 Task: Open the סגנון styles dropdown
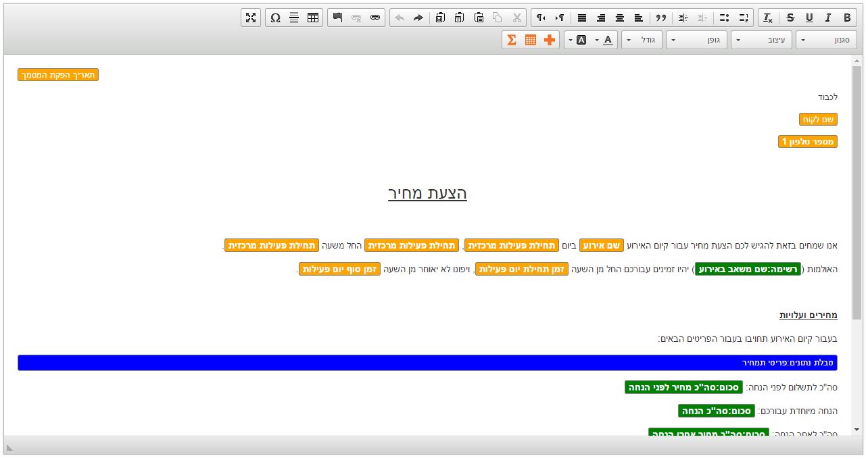pos(826,40)
